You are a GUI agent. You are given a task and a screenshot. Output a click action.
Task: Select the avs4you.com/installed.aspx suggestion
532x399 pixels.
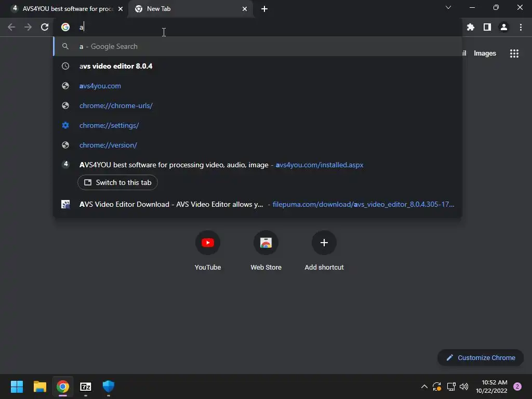[258, 165]
